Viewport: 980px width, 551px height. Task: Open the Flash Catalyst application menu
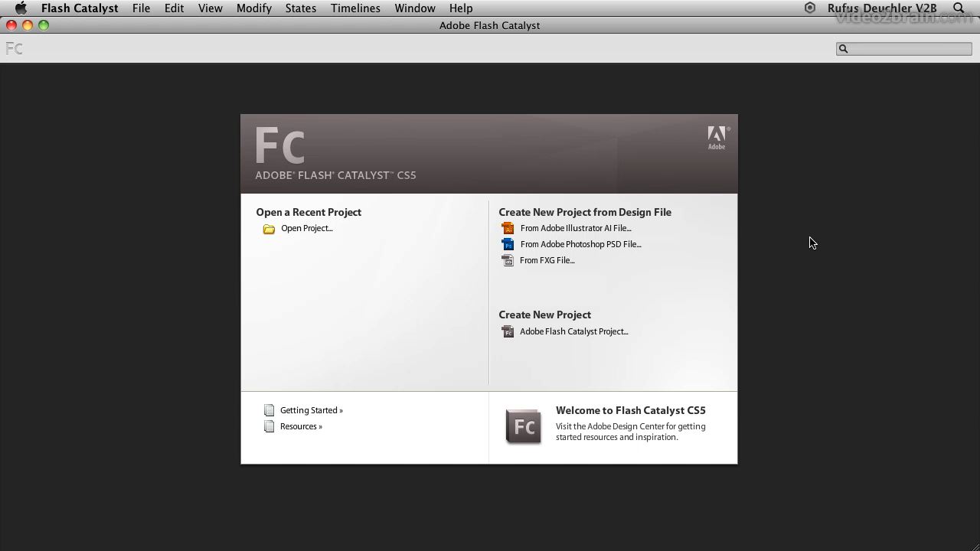click(x=80, y=8)
